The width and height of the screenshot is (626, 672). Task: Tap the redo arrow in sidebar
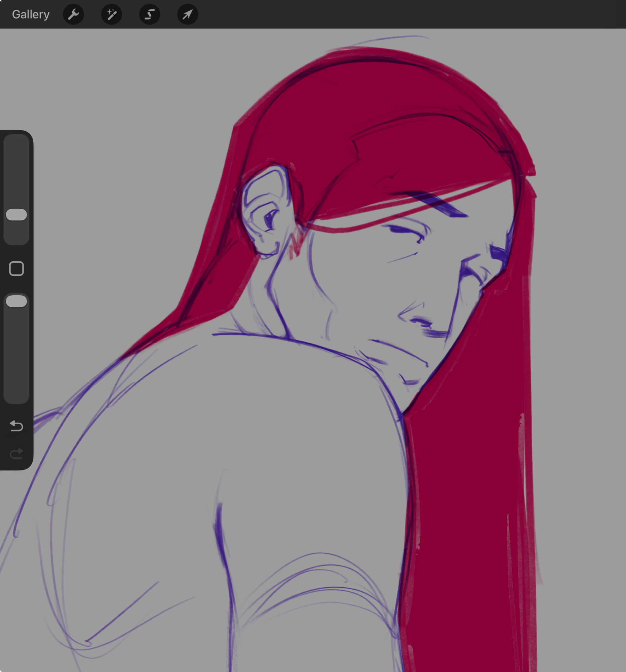(x=16, y=453)
